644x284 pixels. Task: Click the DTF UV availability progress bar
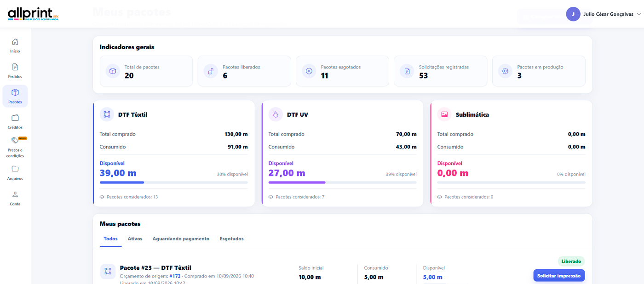coord(343,182)
